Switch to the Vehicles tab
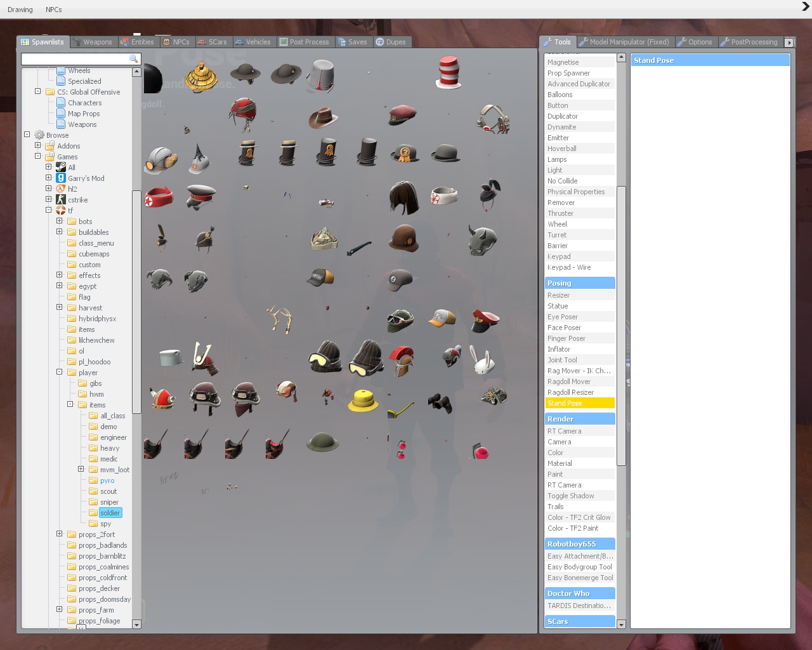 252,42
